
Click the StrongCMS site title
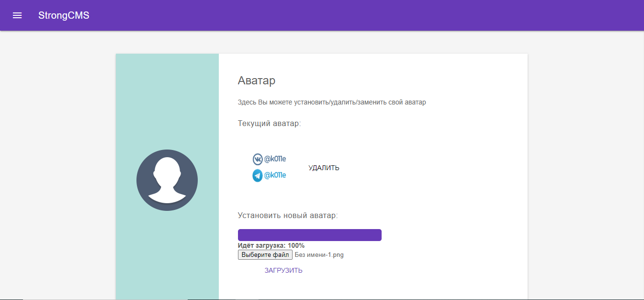[64, 15]
